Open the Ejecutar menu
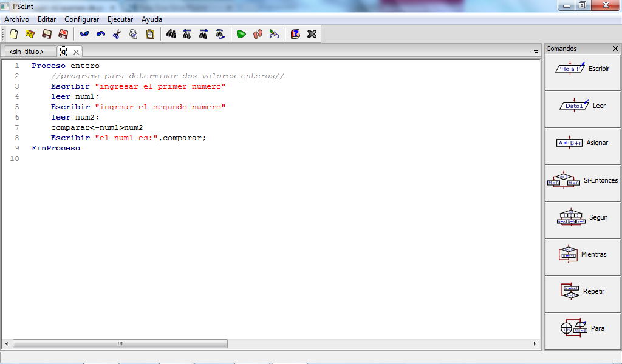The height and width of the screenshot is (364, 622). (120, 19)
